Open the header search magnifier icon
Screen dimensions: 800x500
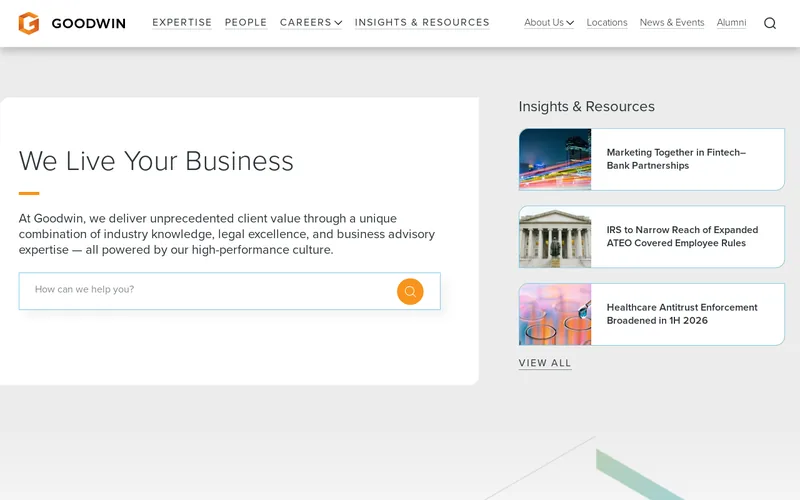coord(770,23)
